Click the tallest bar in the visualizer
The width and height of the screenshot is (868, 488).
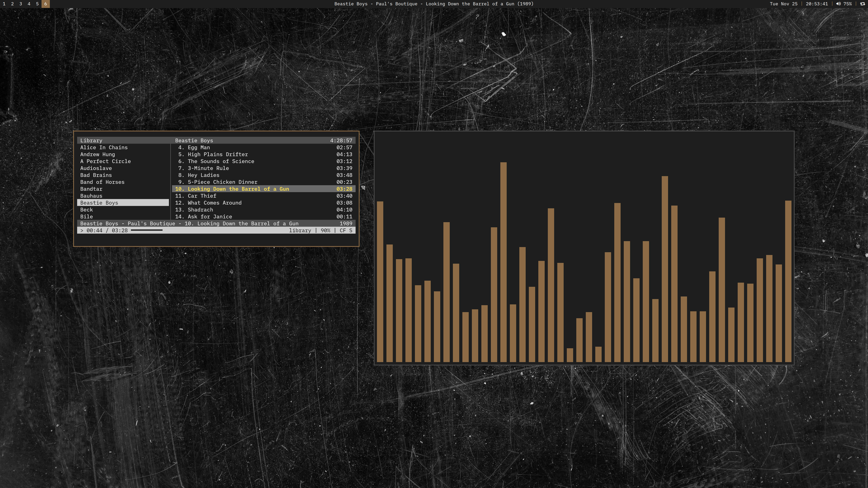point(503,263)
